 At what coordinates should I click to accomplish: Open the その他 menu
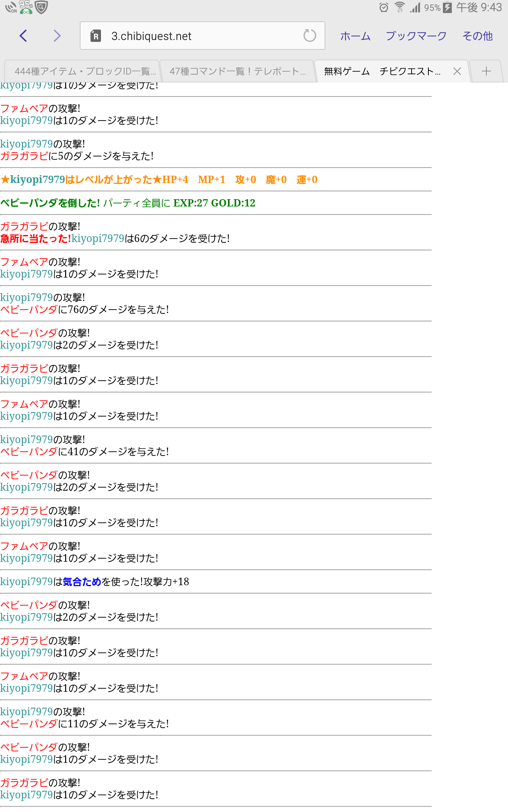point(477,36)
